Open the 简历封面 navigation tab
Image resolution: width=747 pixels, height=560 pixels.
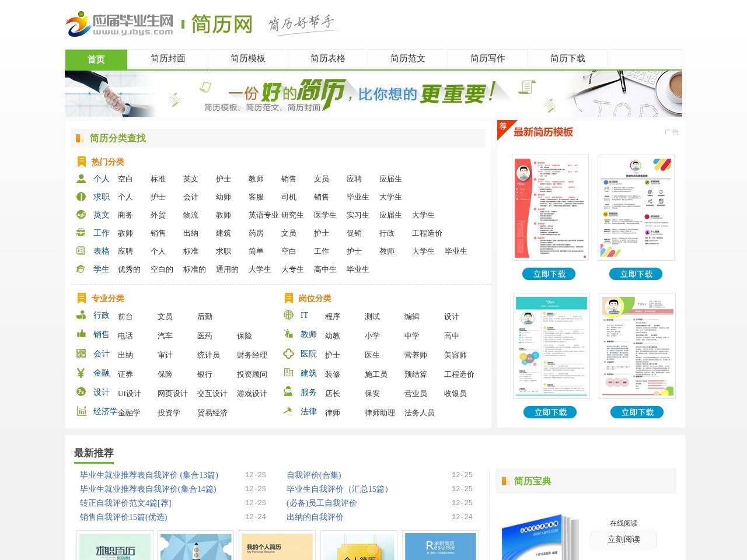pos(168,58)
